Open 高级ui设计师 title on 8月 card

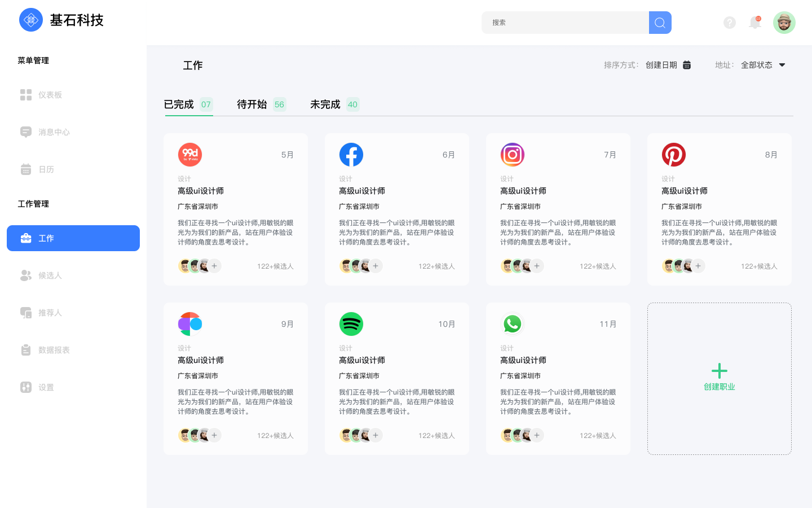tap(685, 191)
